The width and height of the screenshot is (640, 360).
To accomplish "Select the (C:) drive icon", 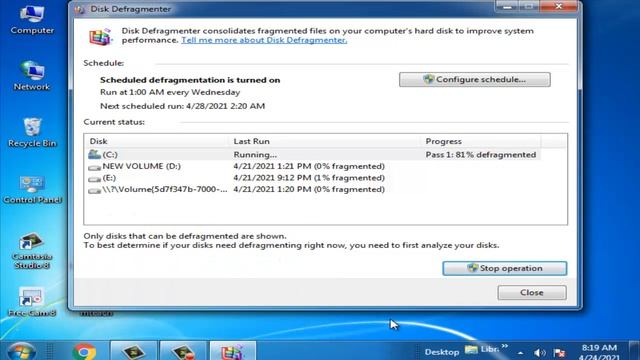I will click(x=94, y=154).
